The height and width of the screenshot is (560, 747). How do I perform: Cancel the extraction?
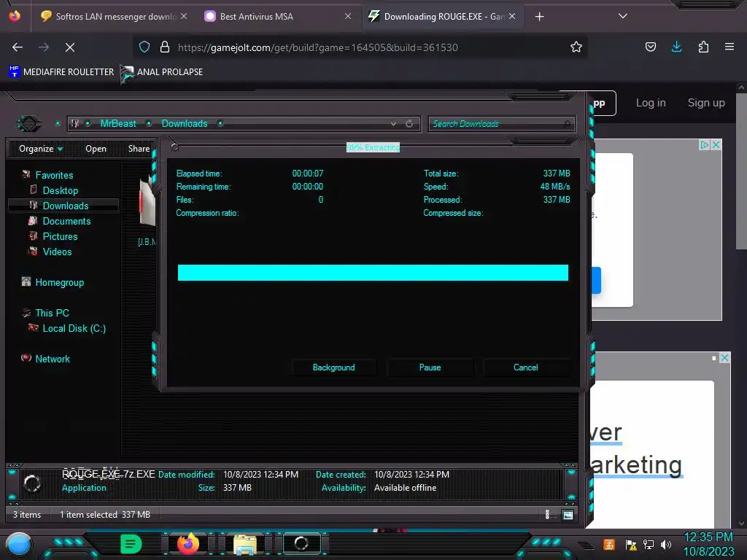(525, 367)
